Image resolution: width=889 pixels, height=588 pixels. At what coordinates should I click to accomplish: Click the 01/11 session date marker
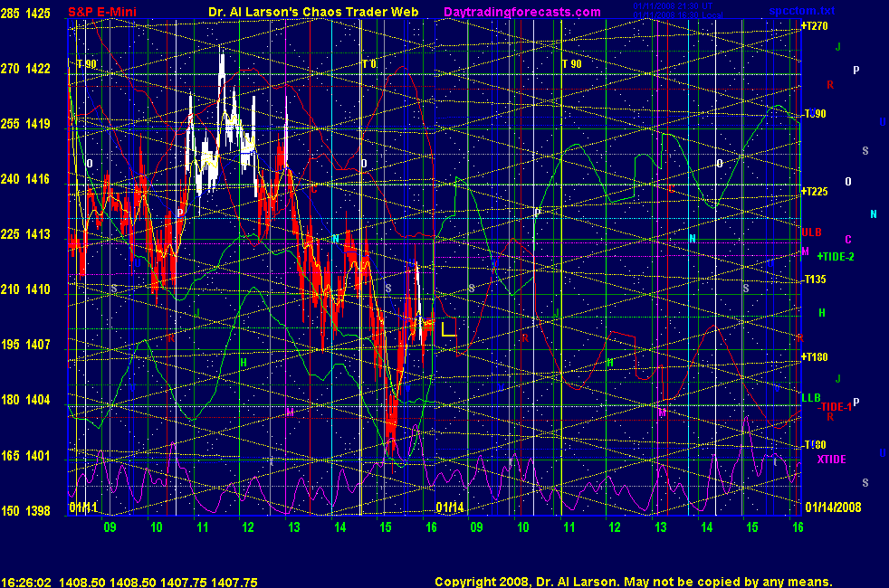tap(82, 507)
